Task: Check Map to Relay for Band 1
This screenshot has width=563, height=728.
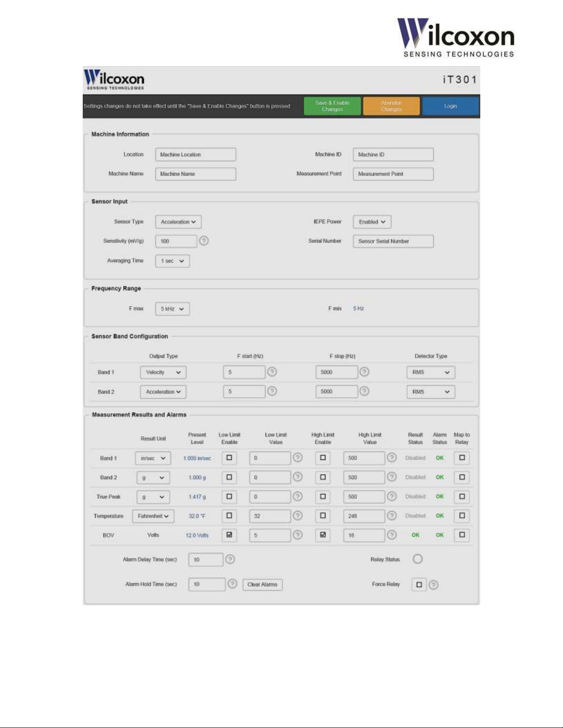Action: (462, 458)
